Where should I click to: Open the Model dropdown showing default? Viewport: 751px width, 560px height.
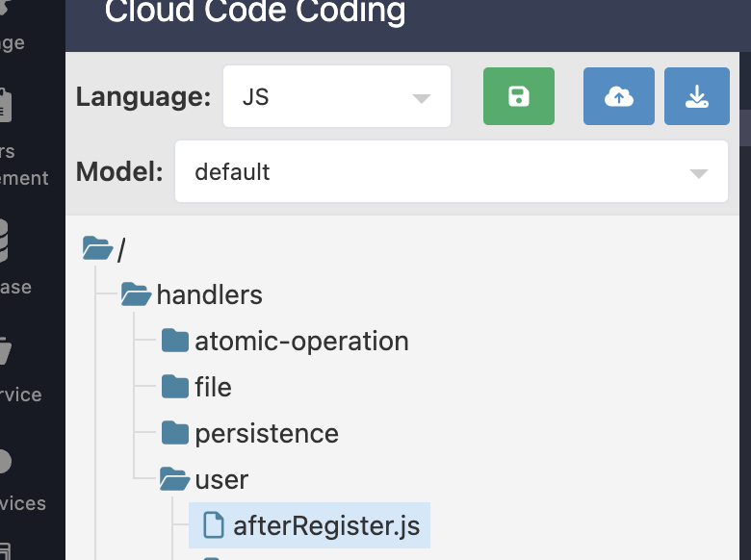coord(452,171)
